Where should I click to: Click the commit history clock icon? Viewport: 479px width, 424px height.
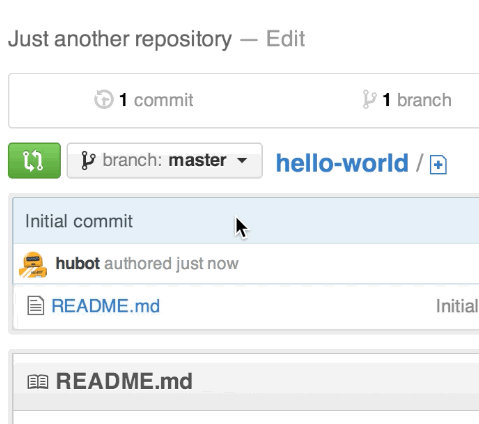104,99
